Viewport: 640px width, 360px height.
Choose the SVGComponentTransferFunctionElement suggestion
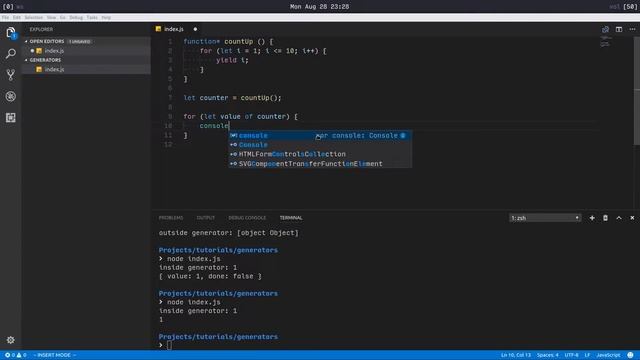tap(320, 164)
